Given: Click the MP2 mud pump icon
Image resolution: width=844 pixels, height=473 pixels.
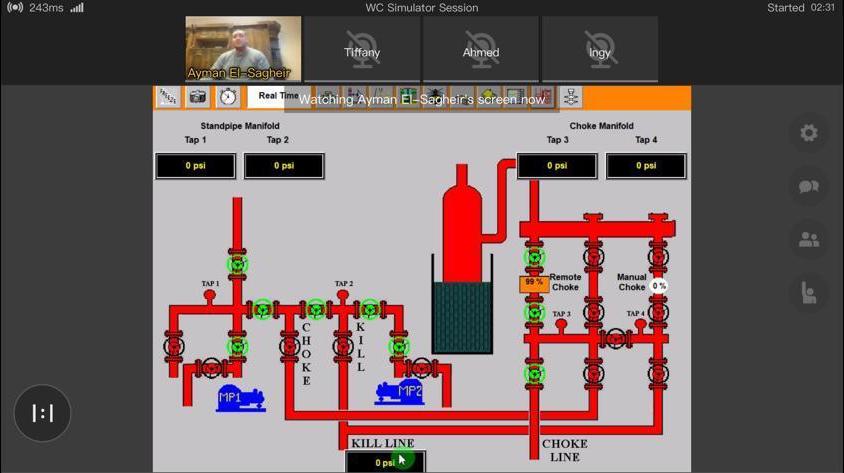Looking at the screenshot, I should coord(399,392).
